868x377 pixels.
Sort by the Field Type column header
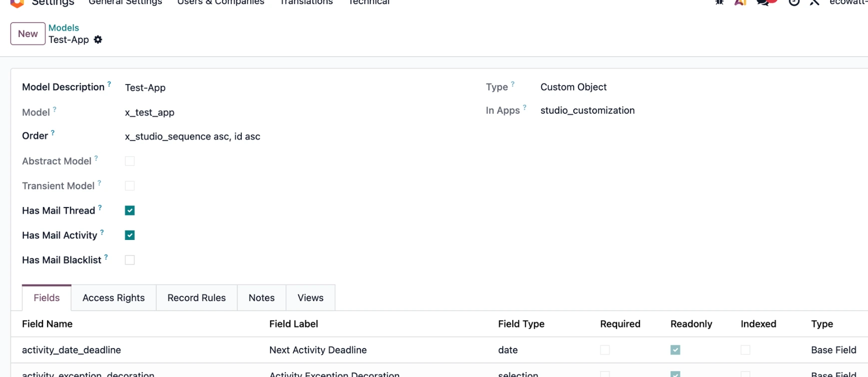[x=521, y=324]
